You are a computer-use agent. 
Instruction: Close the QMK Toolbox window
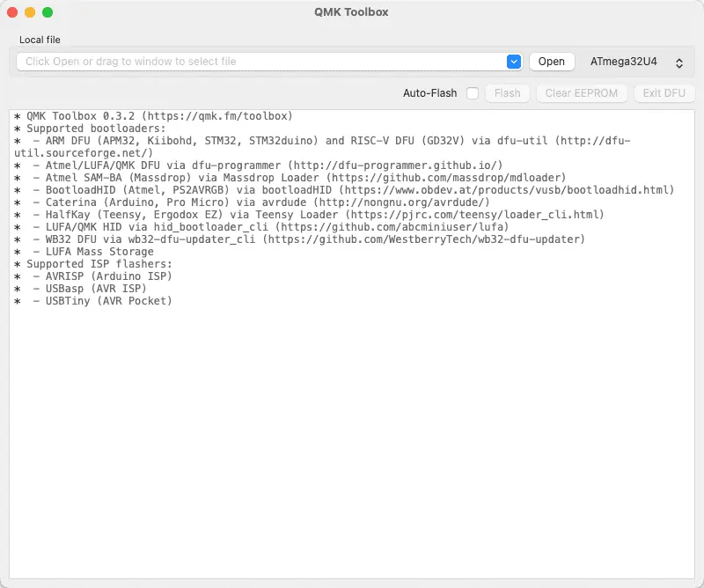pyautogui.click(x=12, y=12)
